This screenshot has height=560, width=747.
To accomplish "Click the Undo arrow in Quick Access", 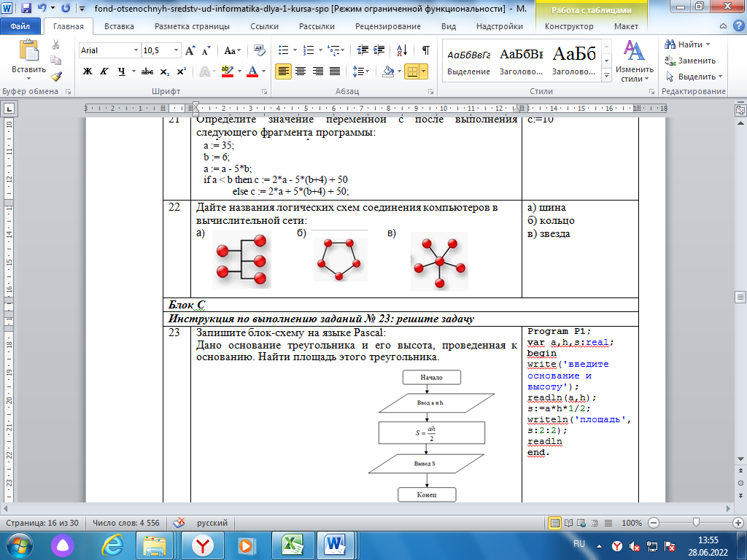I will pyautogui.click(x=42, y=8).
